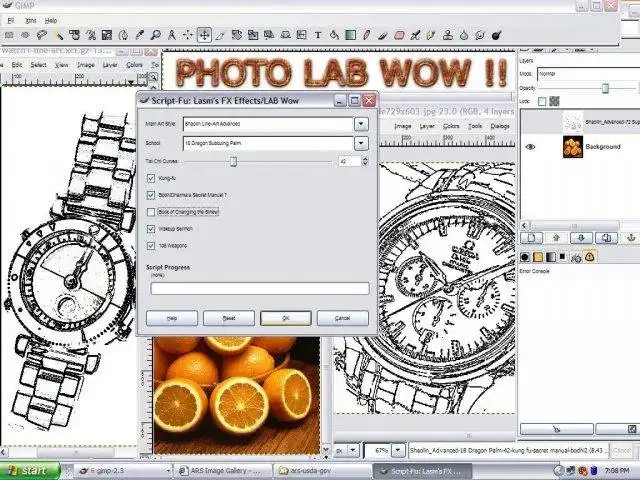
Task: Open the File menu in GIMP toolbox
Action: click(11, 20)
